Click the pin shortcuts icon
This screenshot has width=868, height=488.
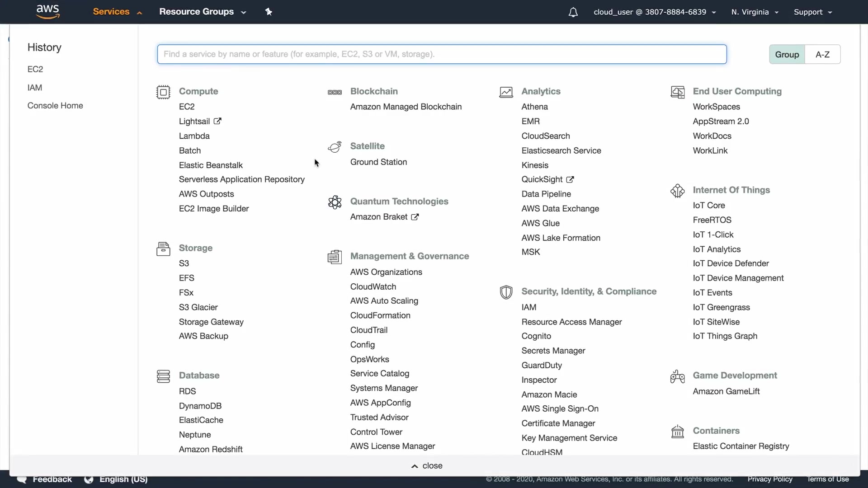tap(269, 12)
